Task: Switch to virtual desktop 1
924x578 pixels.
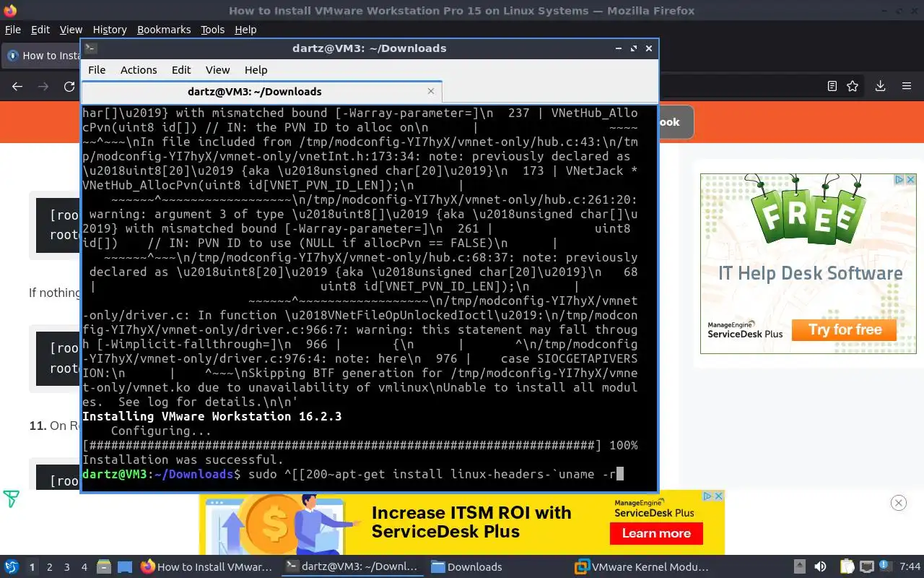Action: (x=32, y=566)
